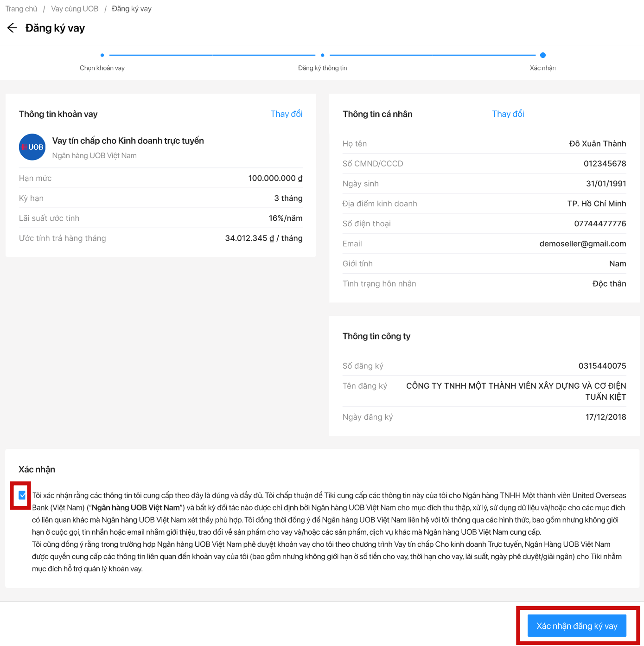
Task: Click the UOB bank logo
Action: (32, 147)
